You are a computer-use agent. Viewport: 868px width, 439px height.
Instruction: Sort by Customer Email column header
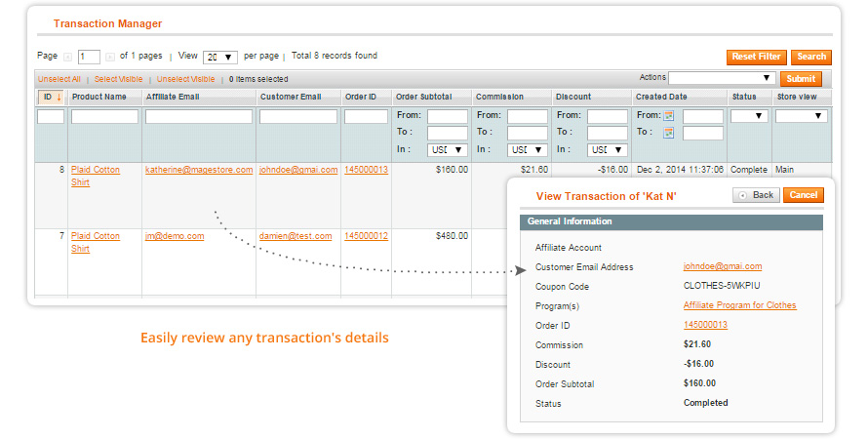click(291, 97)
